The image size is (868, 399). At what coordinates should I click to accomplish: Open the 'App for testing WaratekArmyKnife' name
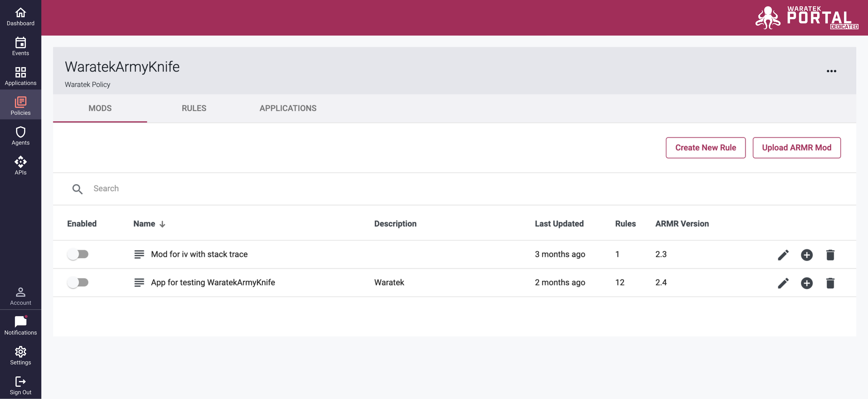point(213,283)
